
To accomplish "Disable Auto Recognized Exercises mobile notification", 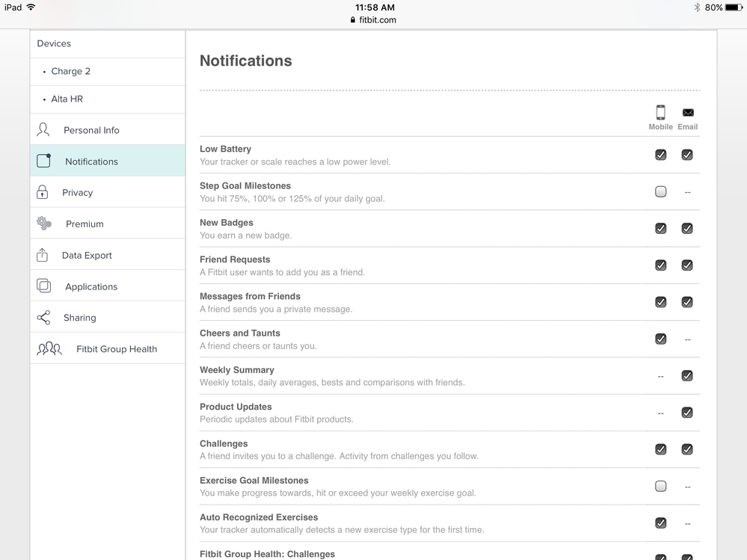I will (660, 523).
